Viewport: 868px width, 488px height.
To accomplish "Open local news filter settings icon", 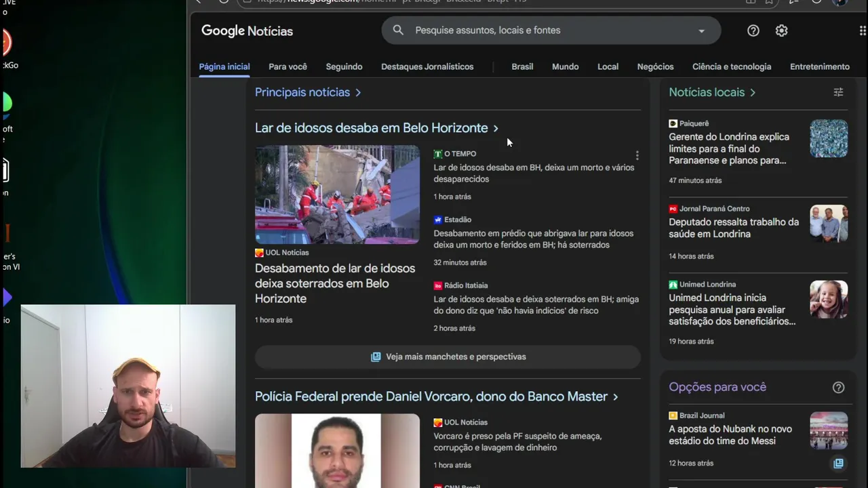I will coord(838,92).
